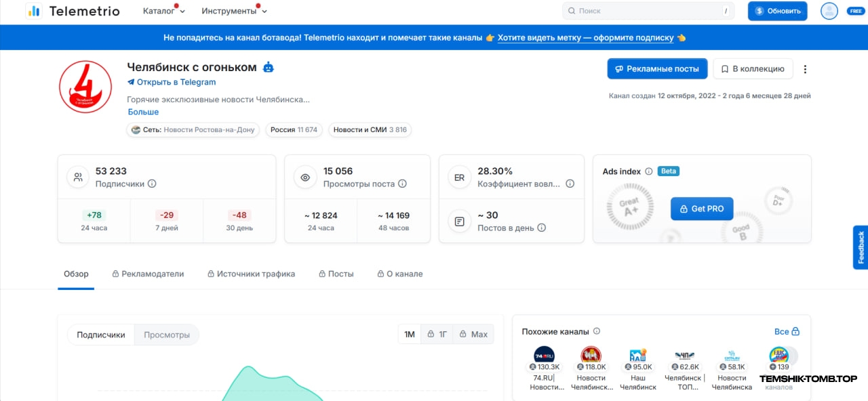Select the Обзор tab
868x401 pixels.
(x=76, y=274)
